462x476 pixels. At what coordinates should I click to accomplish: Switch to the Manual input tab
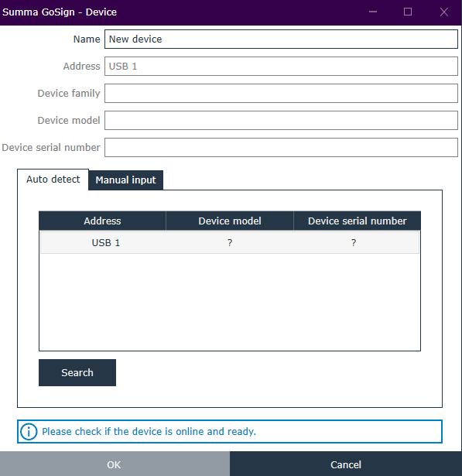(x=125, y=180)
